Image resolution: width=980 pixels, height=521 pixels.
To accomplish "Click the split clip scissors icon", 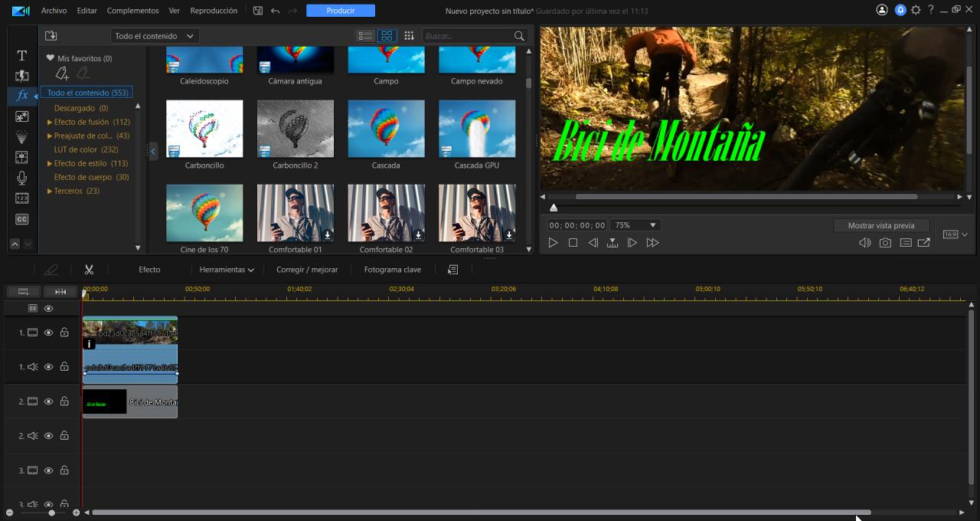I will (89, 270).
